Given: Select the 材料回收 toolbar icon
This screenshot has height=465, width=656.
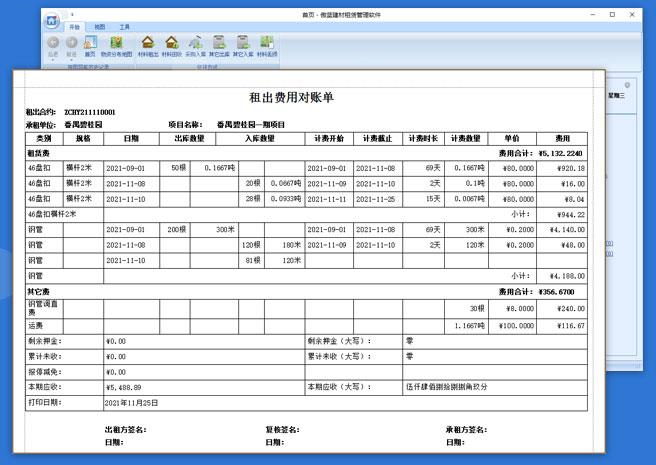Looking at the screenshot, I should pyautogui.click(x=171, y=43).
